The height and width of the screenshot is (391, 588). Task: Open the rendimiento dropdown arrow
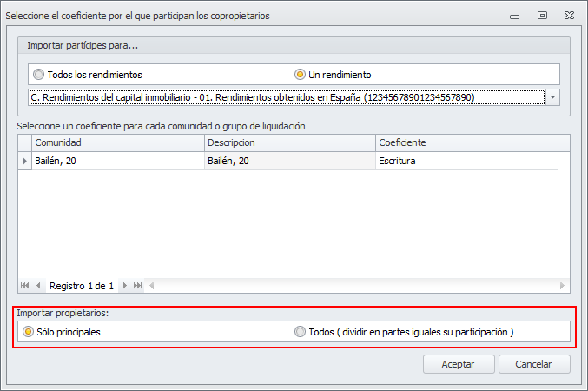point(552,97)
